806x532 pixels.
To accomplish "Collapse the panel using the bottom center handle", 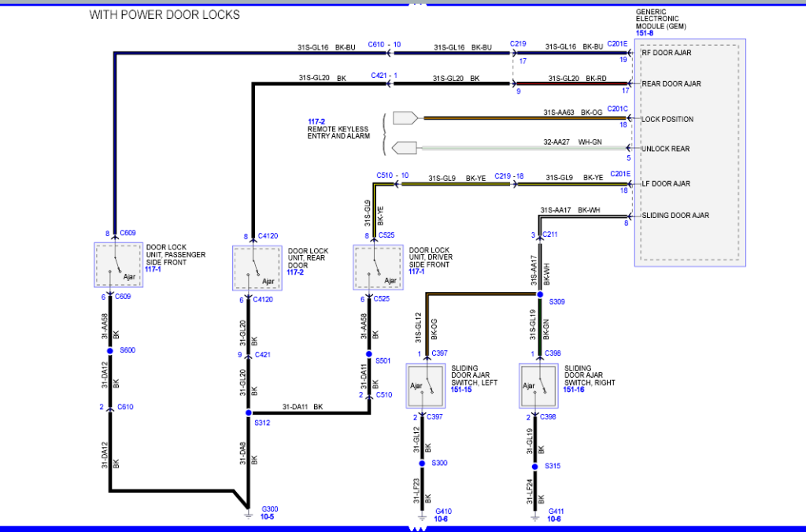I will pos(417,528).
